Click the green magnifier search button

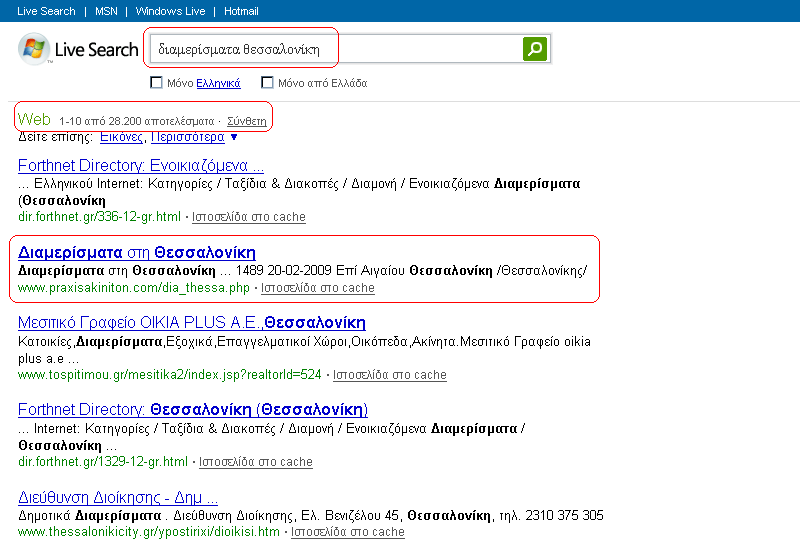pos(535,48)
